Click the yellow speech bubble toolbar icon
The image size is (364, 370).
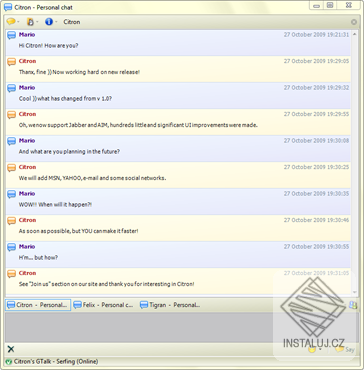(11, 22)
